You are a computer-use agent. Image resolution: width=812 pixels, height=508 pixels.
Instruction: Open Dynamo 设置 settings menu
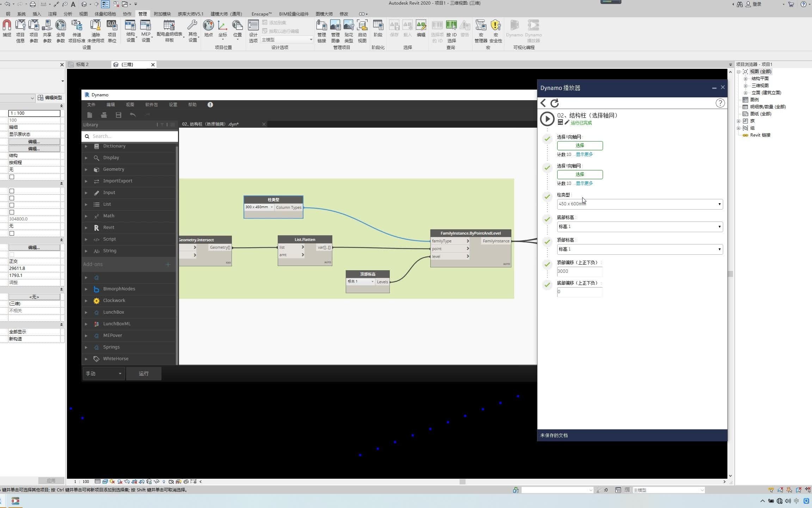point(173,105)
